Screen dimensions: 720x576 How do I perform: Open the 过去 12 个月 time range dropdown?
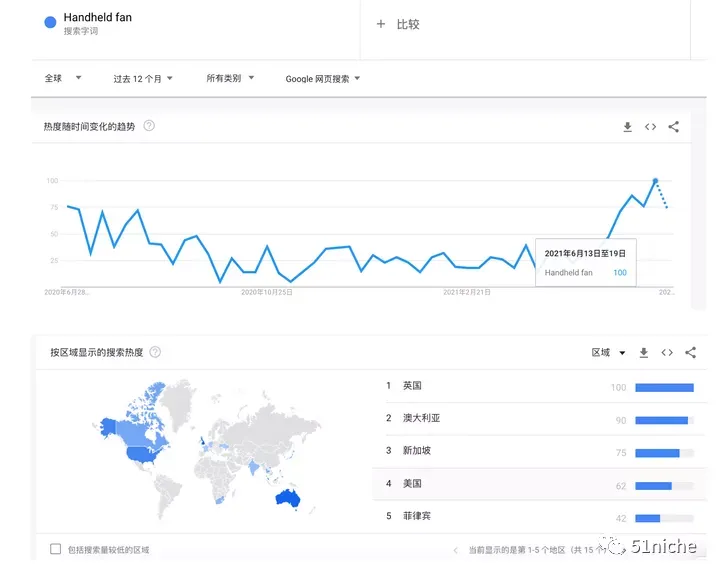(143, 79)
